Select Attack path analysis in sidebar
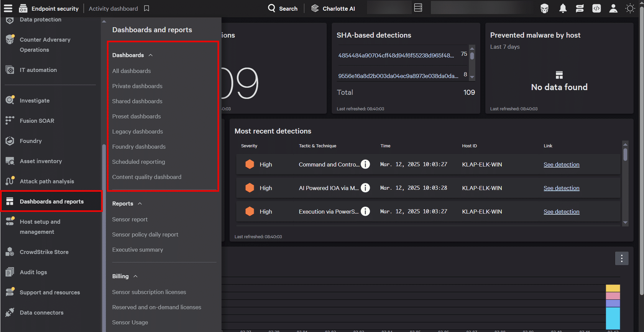Image resolution: width=644 pixels, height=332 pixels. point(47,182)
